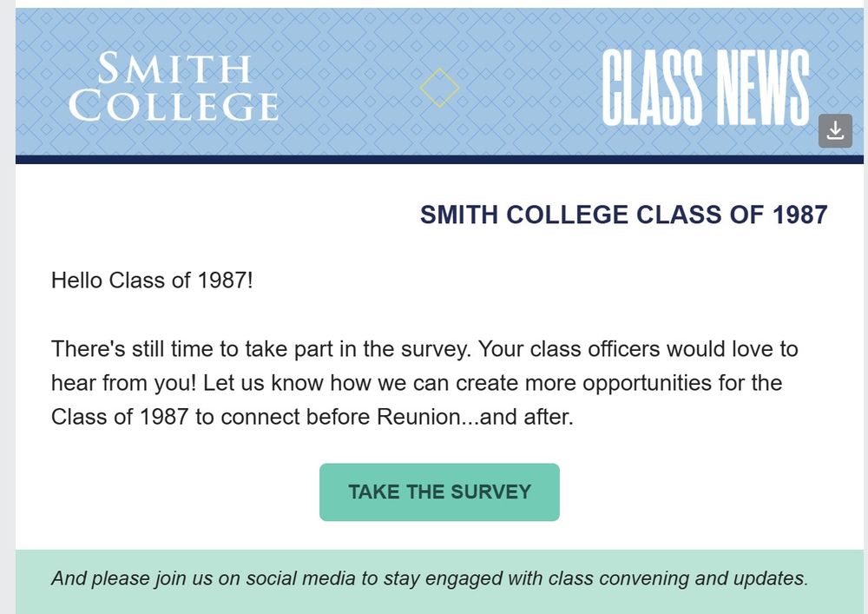Click the word Reunion in the paragraph
Viewport: 868px width, 614px height.
tap(418, 417)
